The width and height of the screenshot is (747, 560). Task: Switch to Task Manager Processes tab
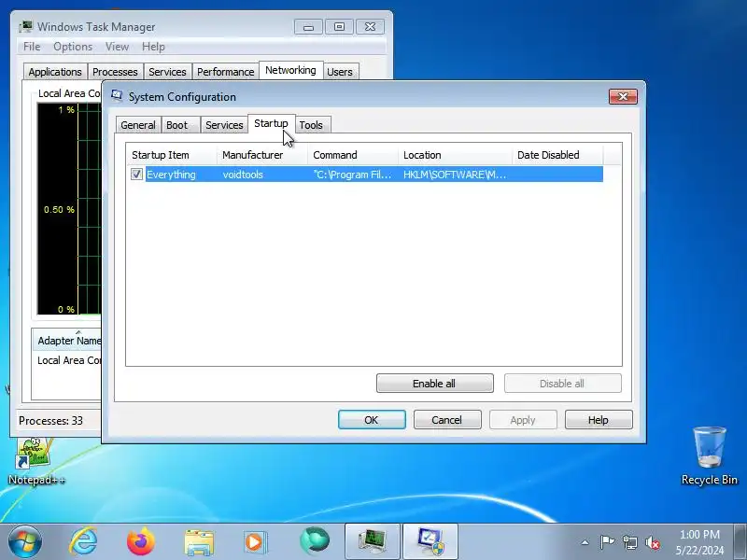click(x=115, y=72)
